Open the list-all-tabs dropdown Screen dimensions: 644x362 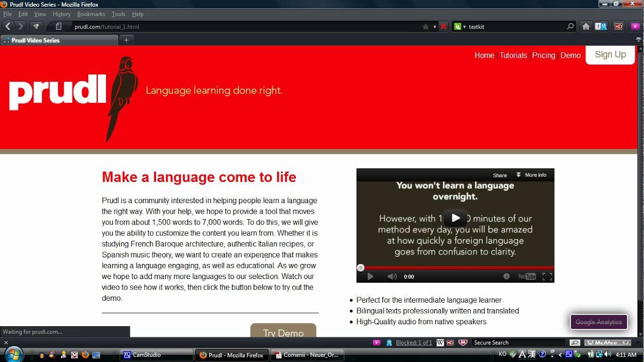(x=638, y=40)
